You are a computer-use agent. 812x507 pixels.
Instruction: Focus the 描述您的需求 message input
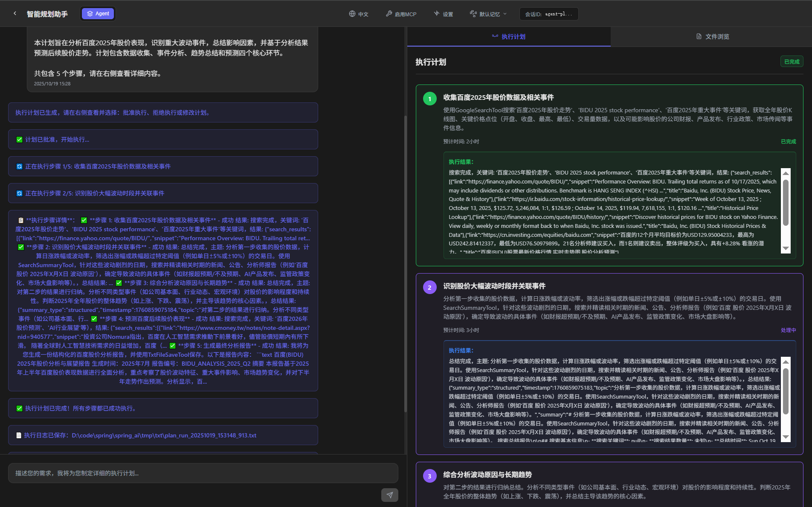203,473
